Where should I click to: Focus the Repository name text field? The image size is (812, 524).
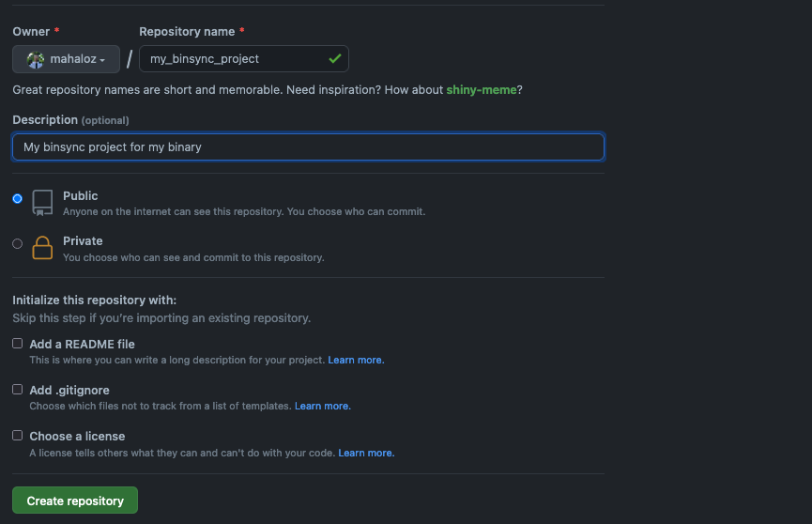tap(235, 59)
